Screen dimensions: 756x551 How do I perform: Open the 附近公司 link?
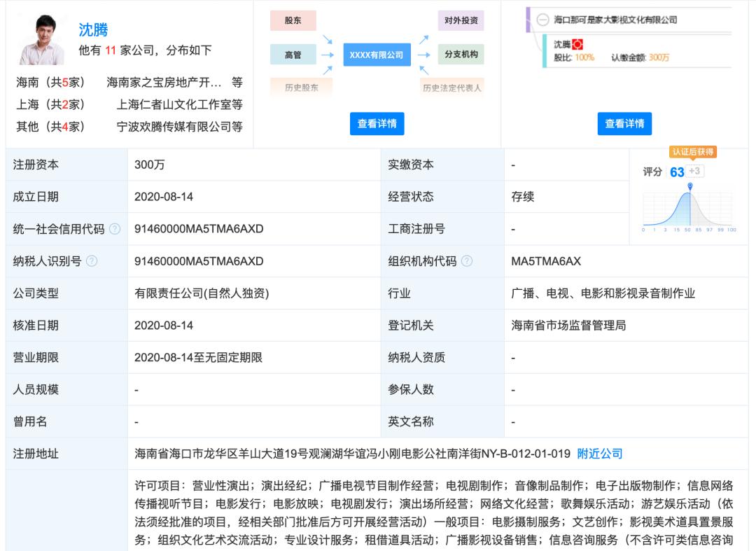600,454
